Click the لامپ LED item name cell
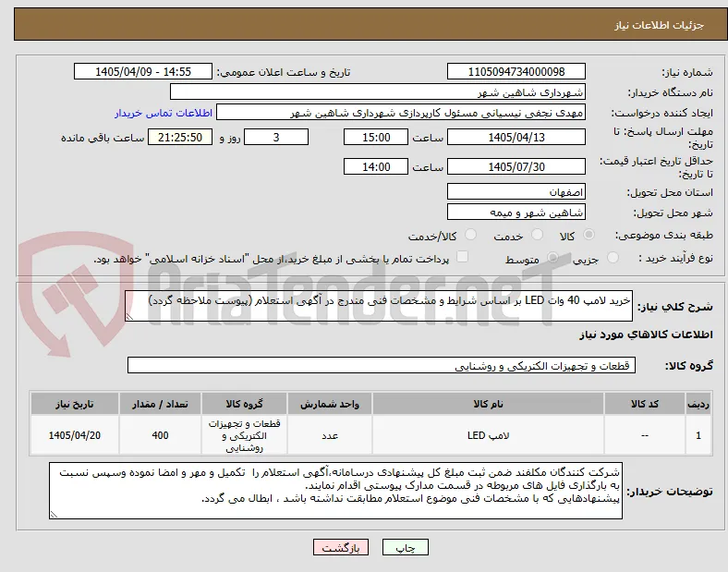The image size is (728, 572). (488, 435)
